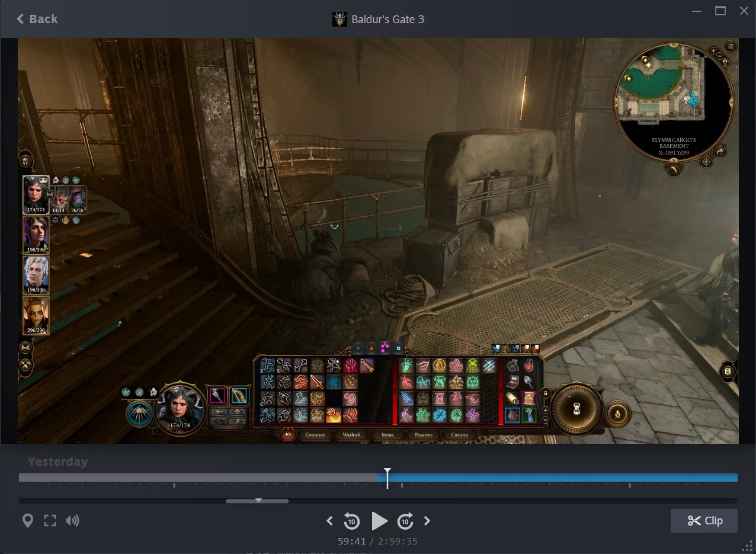Click the skip-forward 10 seconds icon

tap(405, 521)
